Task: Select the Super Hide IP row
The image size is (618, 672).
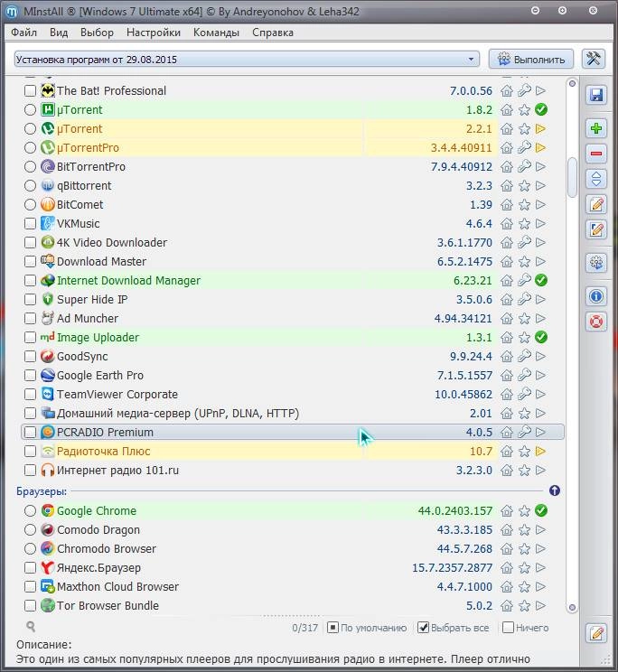Action: pos(293,299)
